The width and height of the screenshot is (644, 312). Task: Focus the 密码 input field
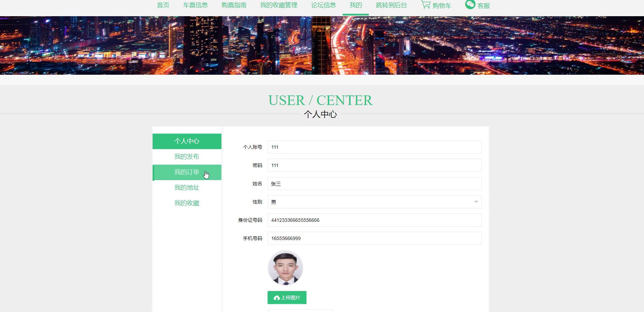(374, 165)
